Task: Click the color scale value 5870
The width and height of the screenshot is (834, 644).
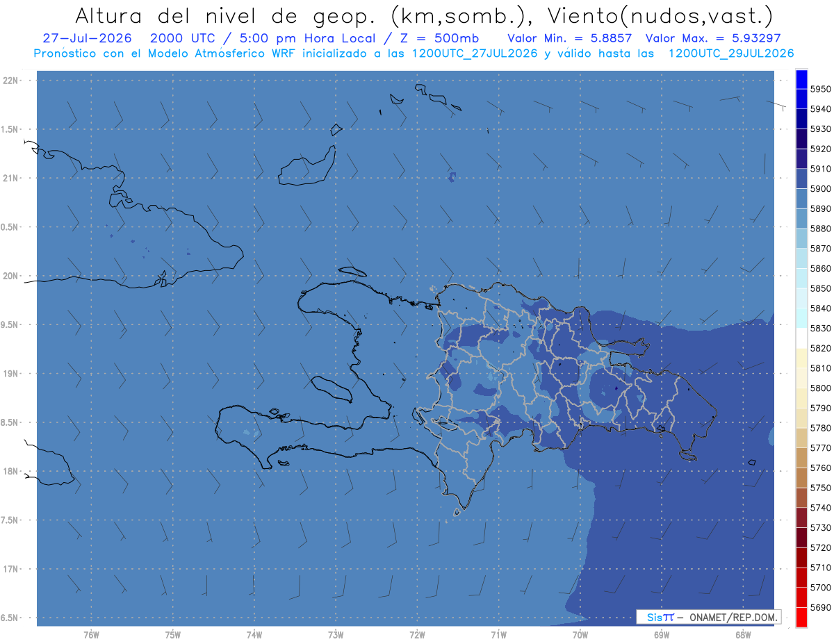Action: [x=820, y=249]
